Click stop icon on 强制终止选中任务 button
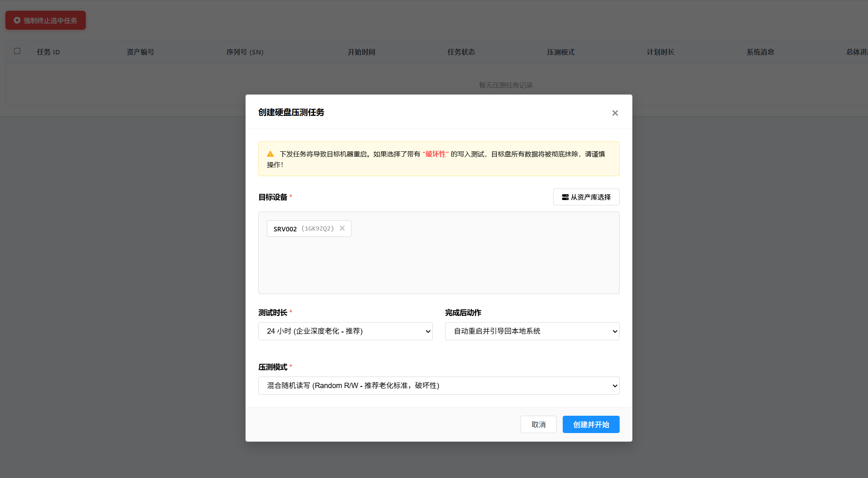The image size is (868, 478). [17, 20]
